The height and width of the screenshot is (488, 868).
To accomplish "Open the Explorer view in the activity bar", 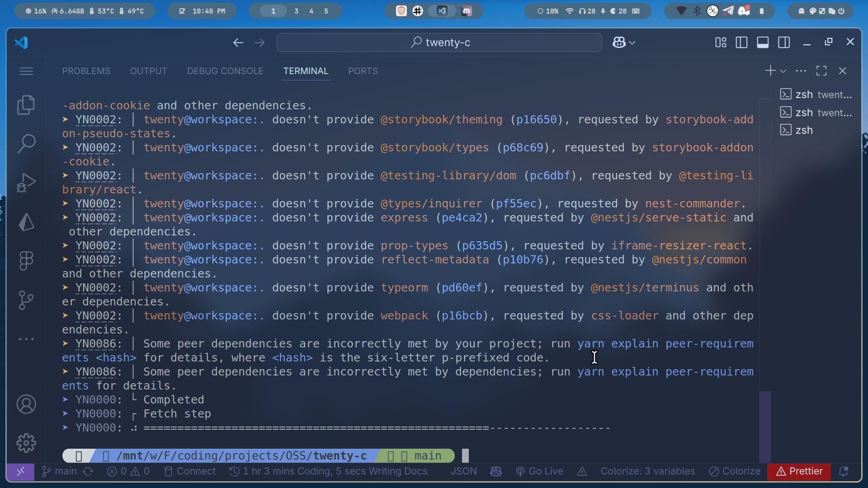I will [x=26, y=105].
